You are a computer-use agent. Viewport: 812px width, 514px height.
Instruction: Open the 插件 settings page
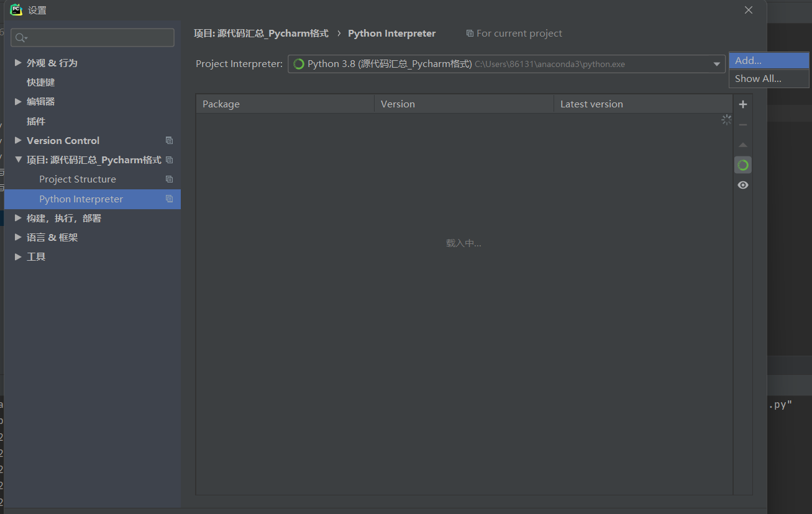(36, 121)
